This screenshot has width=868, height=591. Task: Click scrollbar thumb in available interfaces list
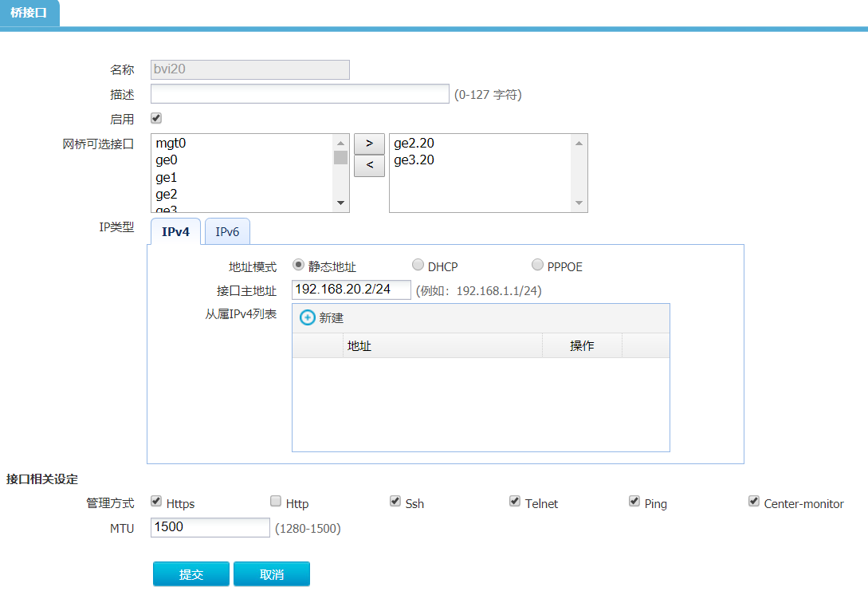pyautogui.click(x=340, y=158)
